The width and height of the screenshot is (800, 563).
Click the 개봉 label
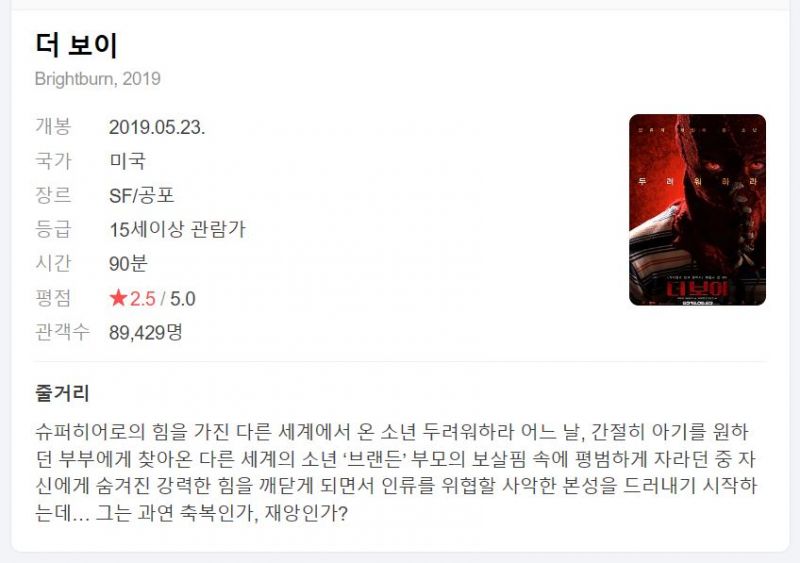click(x=53, y=127)
